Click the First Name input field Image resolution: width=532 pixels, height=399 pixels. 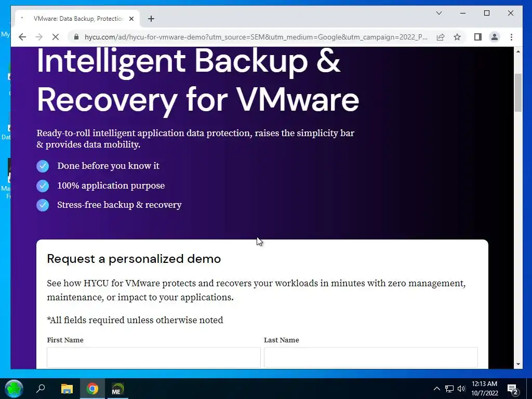[154, 357]
